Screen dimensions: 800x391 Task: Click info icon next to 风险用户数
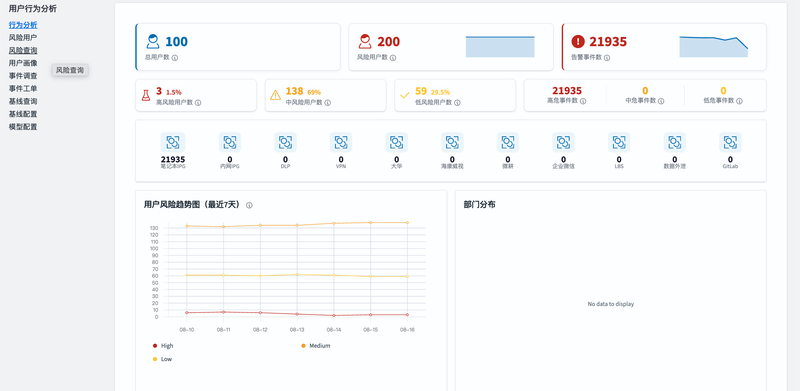click(x=393, y=58)
